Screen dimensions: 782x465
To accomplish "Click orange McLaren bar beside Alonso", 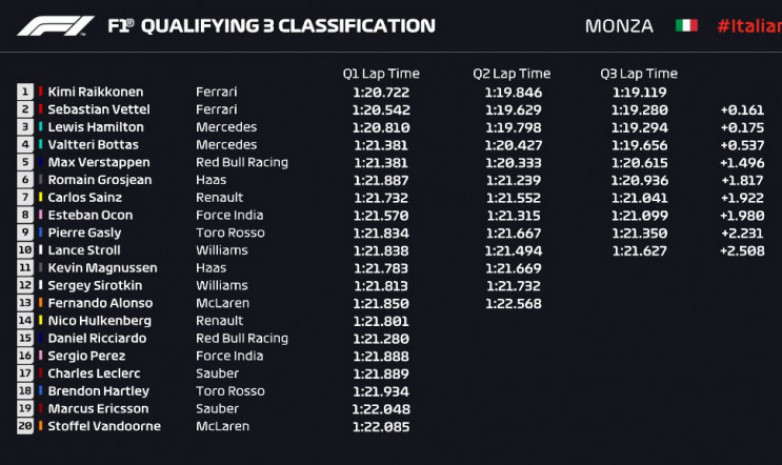I will click(40, 303).
